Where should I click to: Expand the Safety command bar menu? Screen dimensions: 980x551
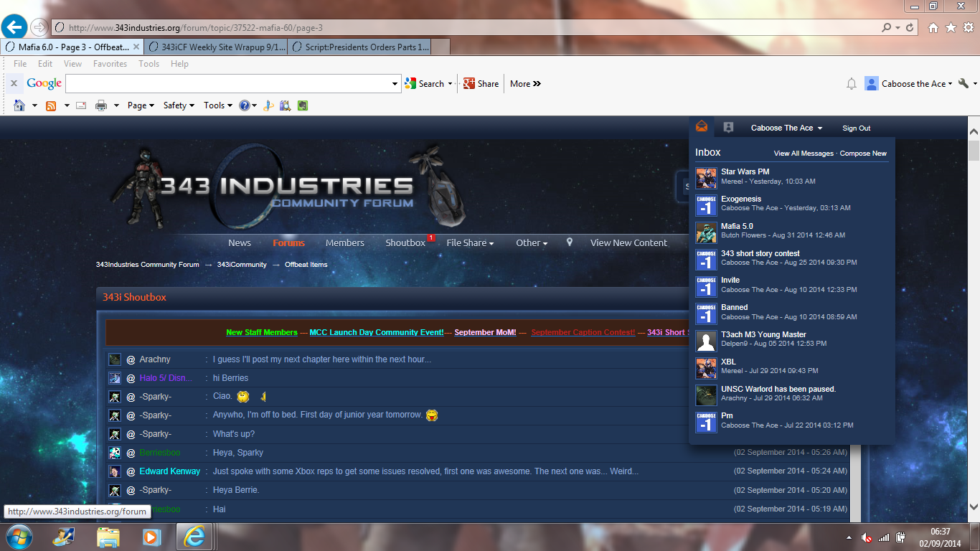179,105
